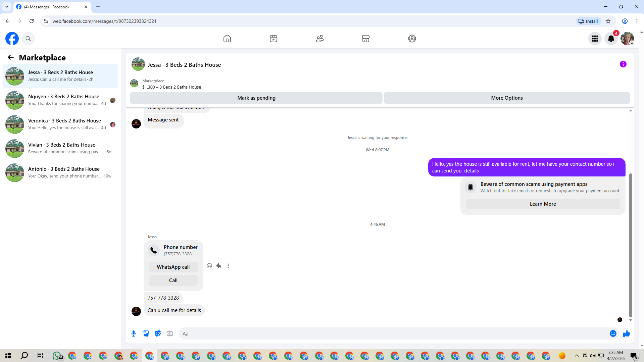Open the Windows Start menu
Screen dimensions: 644x362
click(8, 356)
